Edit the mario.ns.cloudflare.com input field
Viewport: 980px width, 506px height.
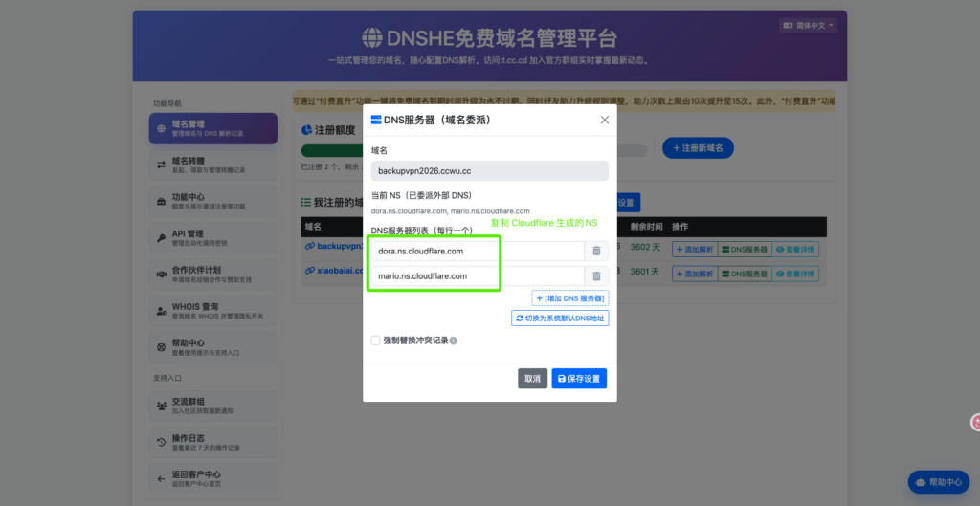477,276
